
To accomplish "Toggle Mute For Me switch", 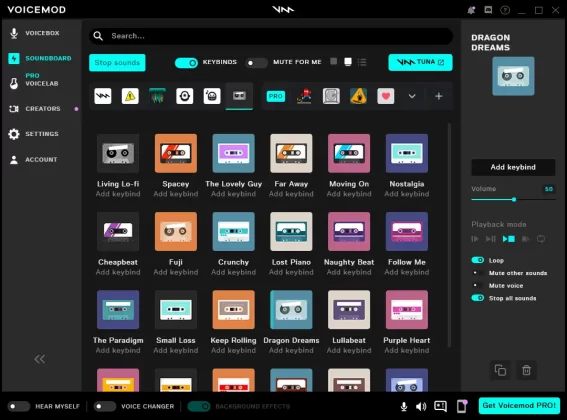I will coord(256,63).
